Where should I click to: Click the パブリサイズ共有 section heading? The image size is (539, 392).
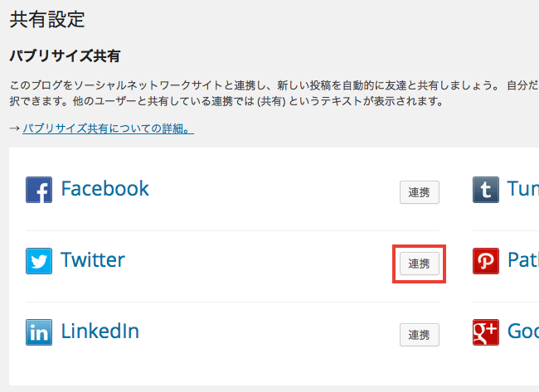click(x=65, y=56)
